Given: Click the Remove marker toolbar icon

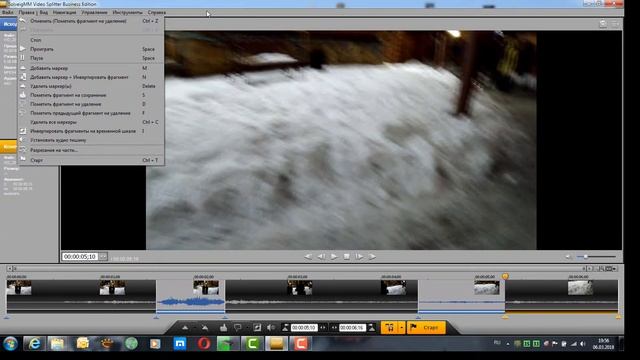Looking at the screenshot, I should [204, 328].
